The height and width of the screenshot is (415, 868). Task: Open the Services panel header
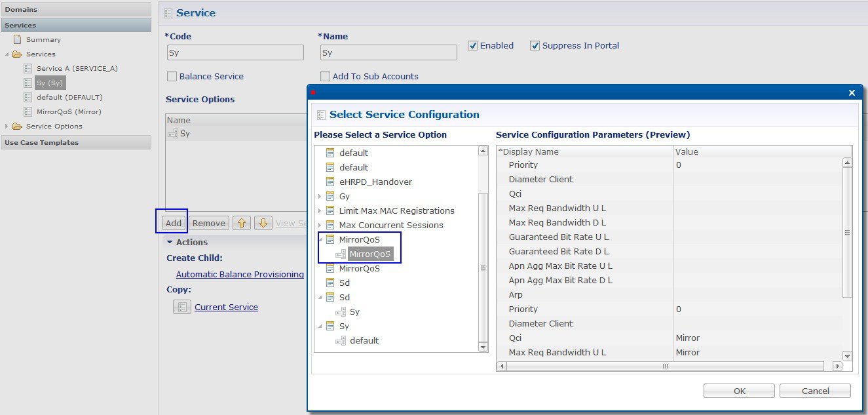point(76,25)
